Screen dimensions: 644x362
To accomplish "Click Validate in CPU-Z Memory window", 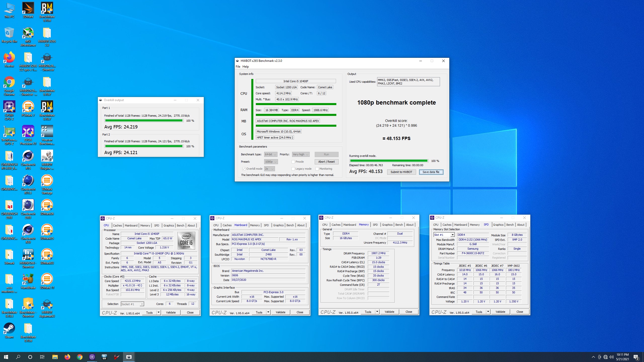I will (x=389, y=312).
